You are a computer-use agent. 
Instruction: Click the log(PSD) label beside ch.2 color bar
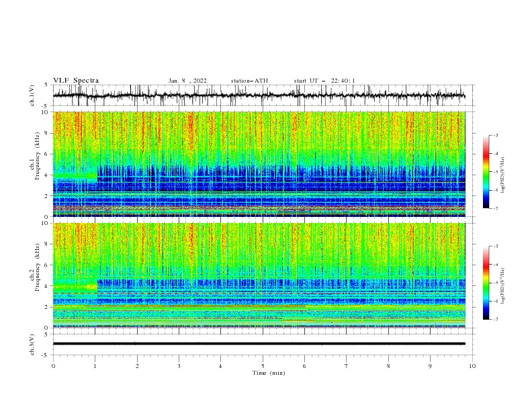[x=503, y=285]
